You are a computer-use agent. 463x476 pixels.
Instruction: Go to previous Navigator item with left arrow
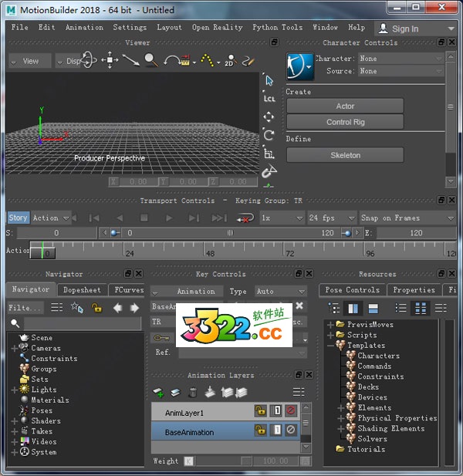(x=118, y=308)
